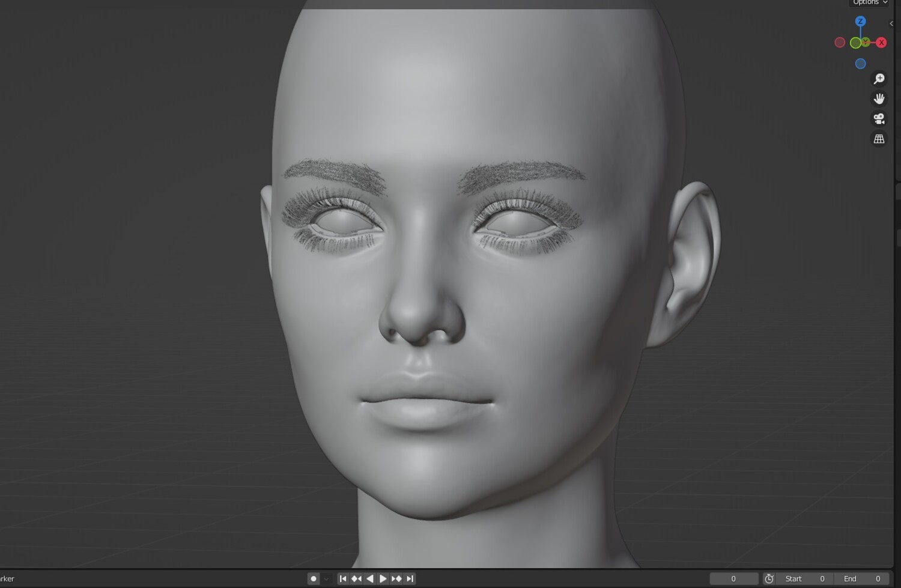
Task: Toggle auto keying record button
Action: (314, 579)
